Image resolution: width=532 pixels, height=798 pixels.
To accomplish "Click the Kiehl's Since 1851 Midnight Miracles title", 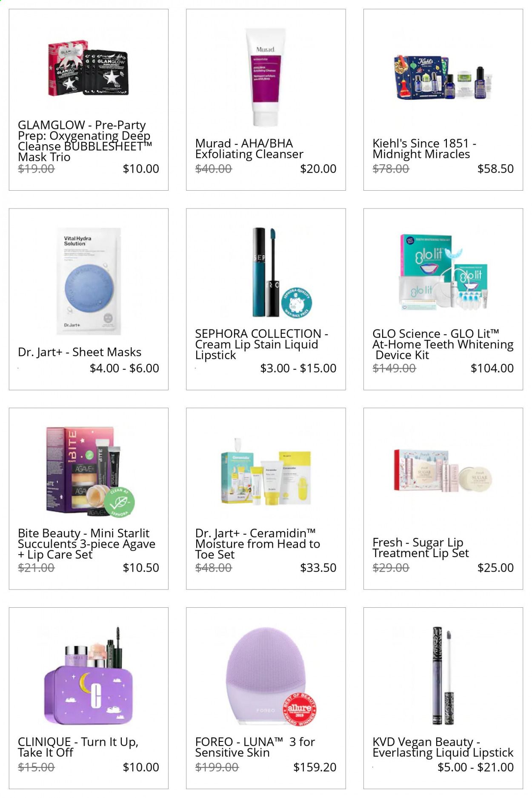I will pos(424,149).
